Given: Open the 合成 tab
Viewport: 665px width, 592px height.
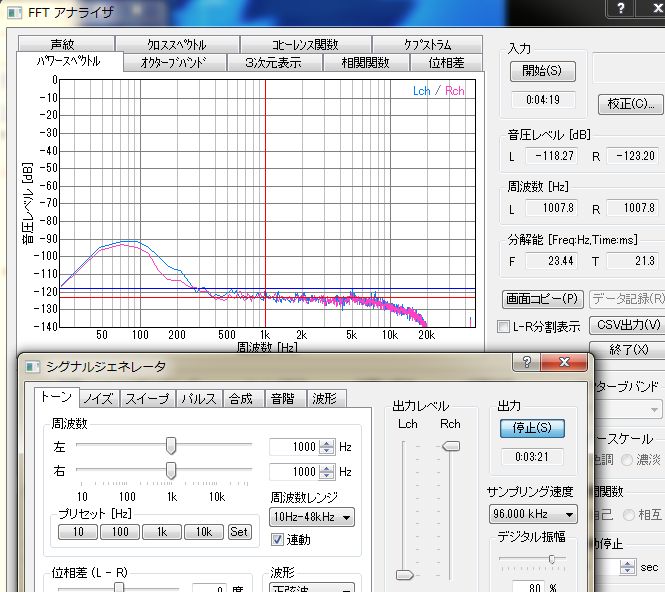Looking at the screenshot, I should coord(243,399).
